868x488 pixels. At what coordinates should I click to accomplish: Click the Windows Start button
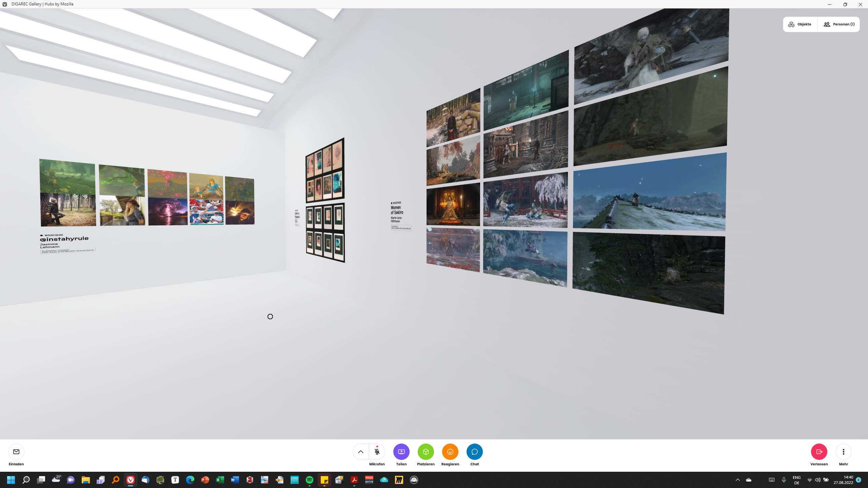11,480
